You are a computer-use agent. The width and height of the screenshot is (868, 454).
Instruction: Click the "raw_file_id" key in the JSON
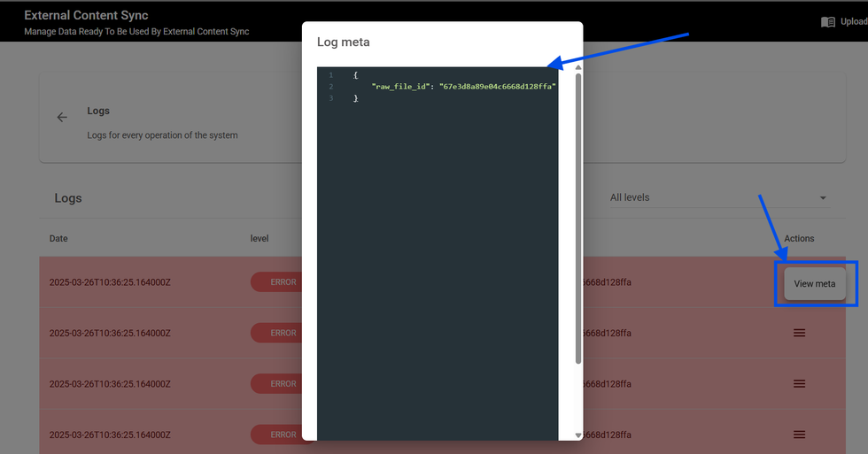click(x=401, y=86)
